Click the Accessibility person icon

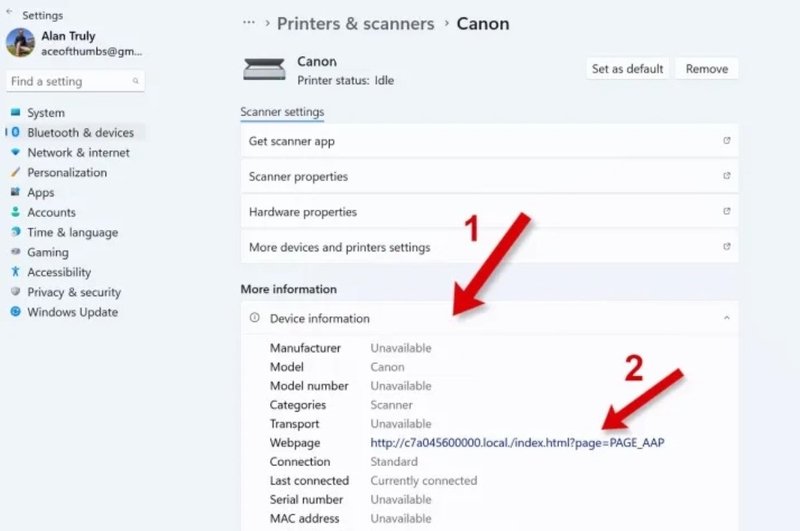click(15, 272)
